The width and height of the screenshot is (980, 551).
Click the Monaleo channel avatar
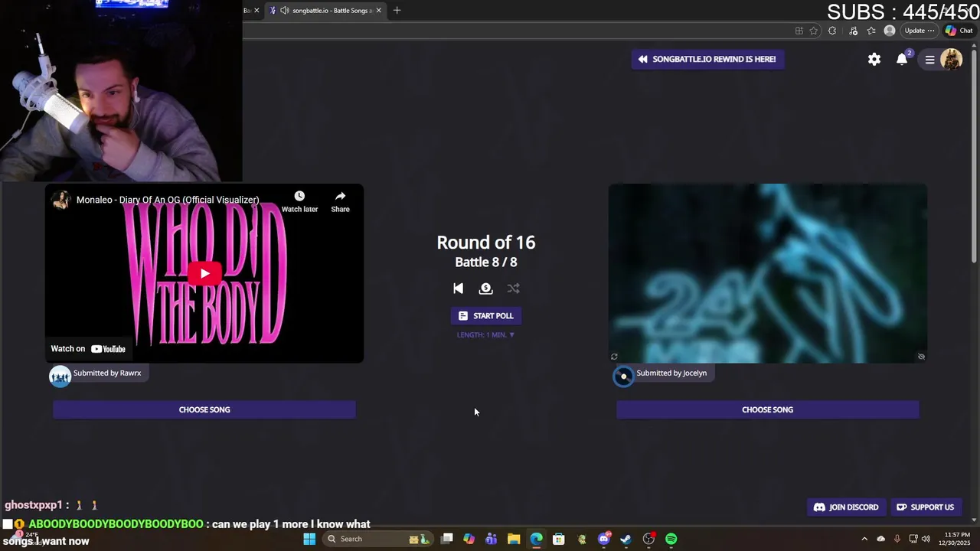60,200
